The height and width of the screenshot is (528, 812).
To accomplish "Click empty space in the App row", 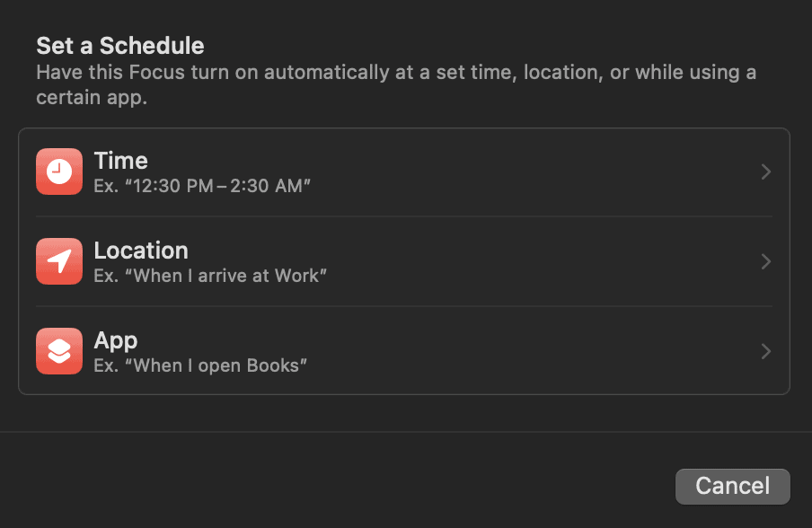I will tap(539, 351).
